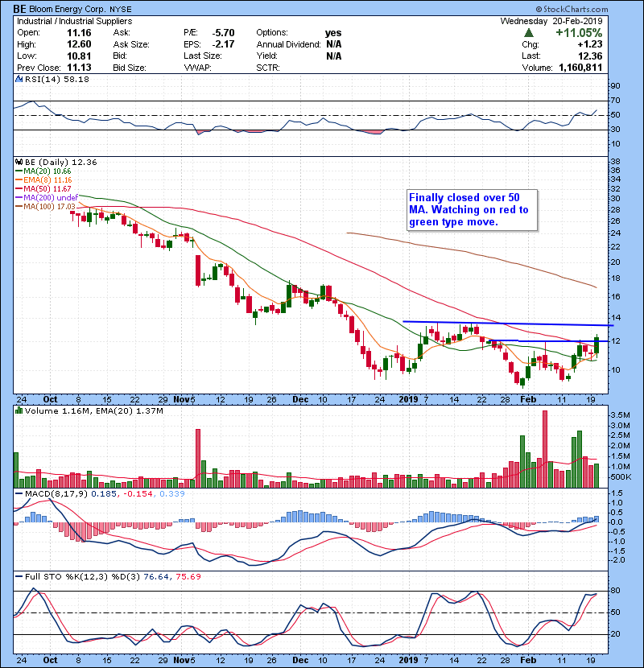
Task: Click the tallest red volume bar in February
Action: [545, 449]
